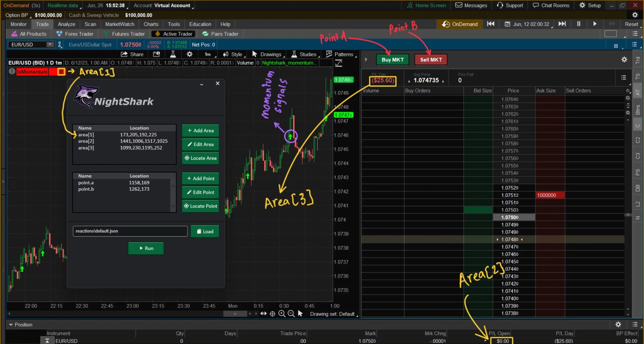Open the Setup gear at top right
This screenshot has width=644, height=344.
click(590, 5)
